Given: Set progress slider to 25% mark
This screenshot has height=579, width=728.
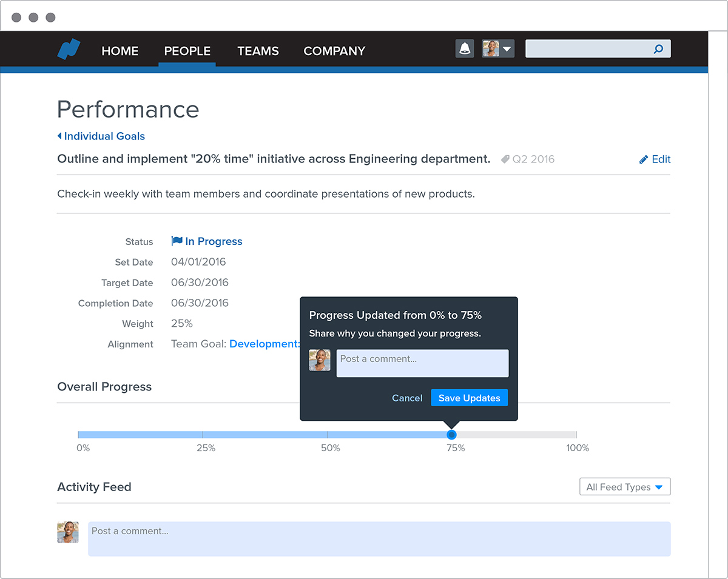Looking at the screenshot, I should 203,435.
